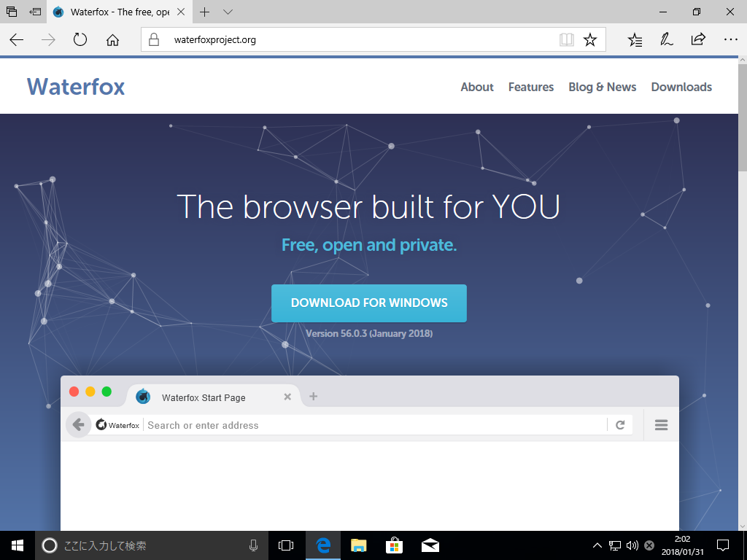Click the Waterfox Start Page screenshot image

370,453
